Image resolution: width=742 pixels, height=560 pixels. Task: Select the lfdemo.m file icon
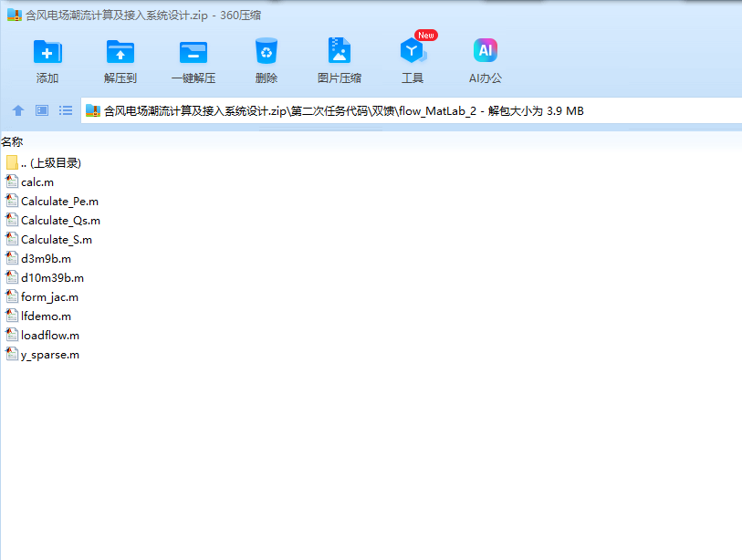(12, 316)
